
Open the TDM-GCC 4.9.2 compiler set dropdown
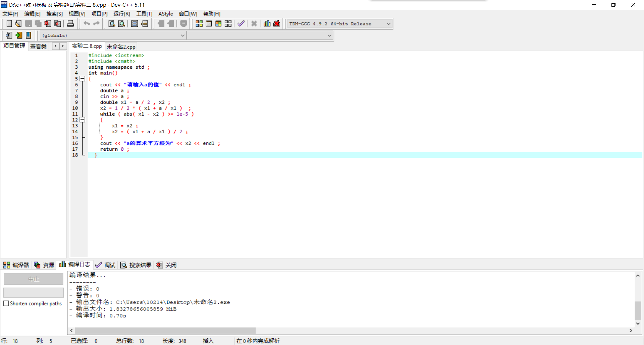tap(388, 24)
